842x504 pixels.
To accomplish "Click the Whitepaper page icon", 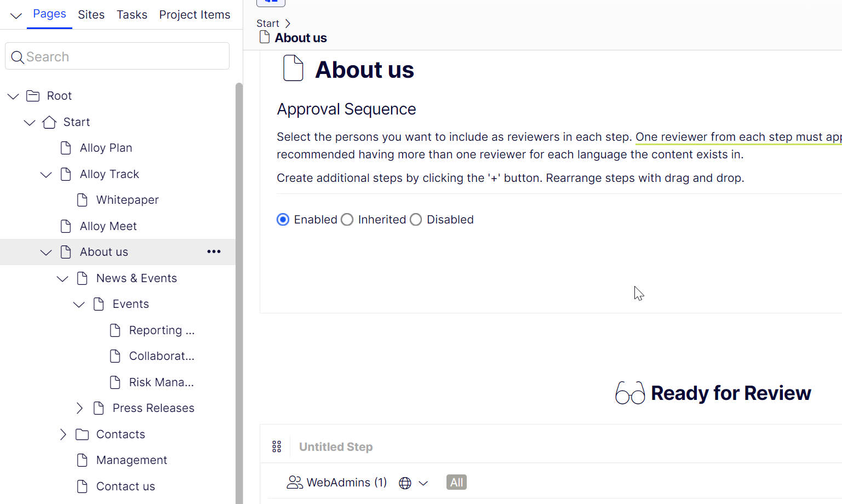I will pos(82,200).
